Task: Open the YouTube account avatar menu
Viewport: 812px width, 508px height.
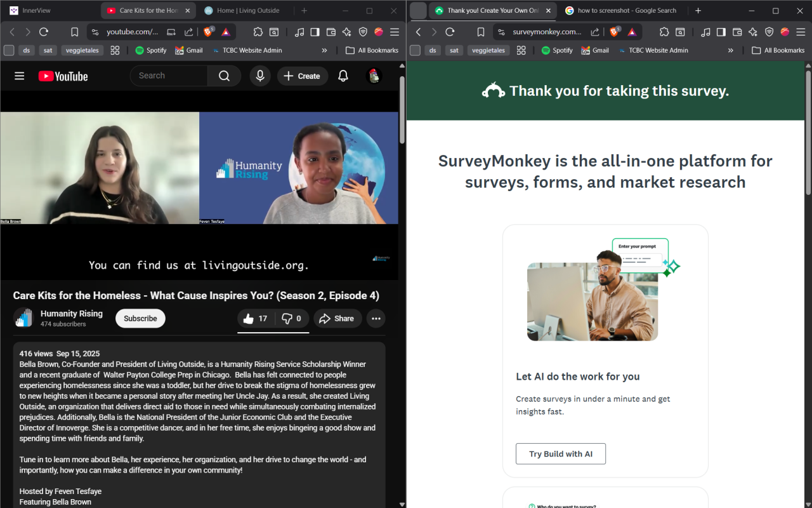Action: coord(374,76)
